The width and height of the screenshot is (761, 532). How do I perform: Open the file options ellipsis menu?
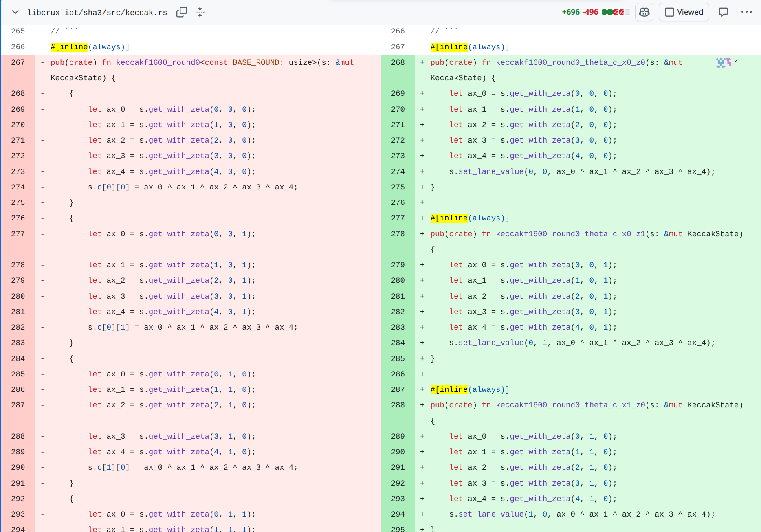746,12
